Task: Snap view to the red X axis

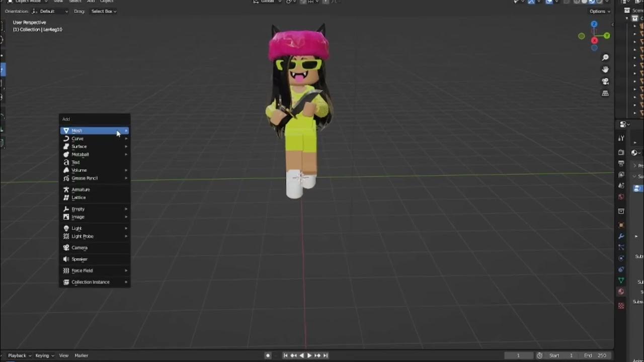Action: [x=595, y=40]
